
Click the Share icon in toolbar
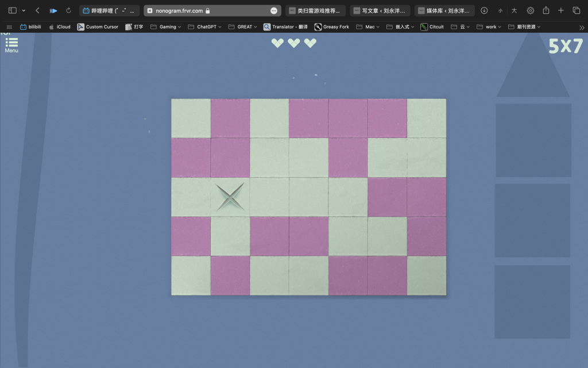click(546, 10)
